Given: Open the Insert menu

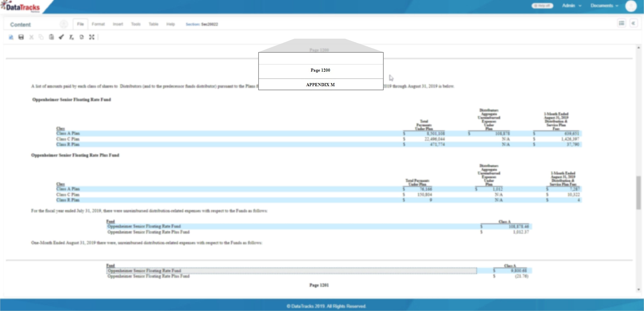Looking at the screenshot, I should click(118, 24).
